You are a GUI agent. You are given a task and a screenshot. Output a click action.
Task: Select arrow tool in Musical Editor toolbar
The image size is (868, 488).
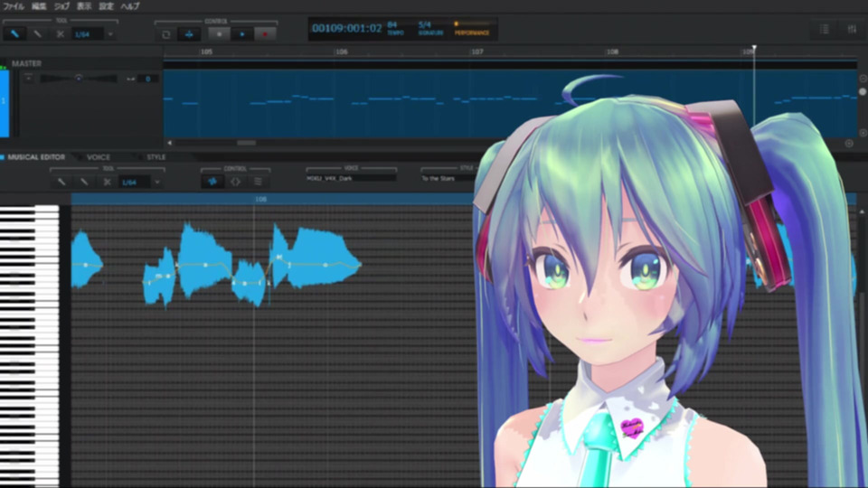tap(61, 182)
